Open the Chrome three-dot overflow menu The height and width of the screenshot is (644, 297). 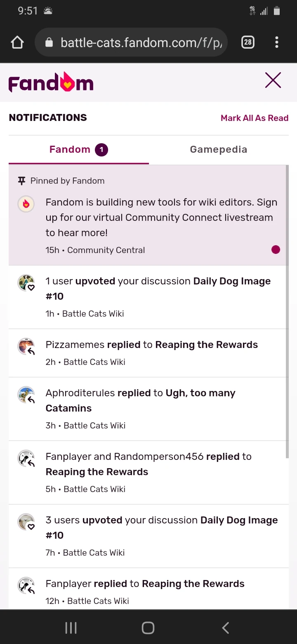click(276, 43)
